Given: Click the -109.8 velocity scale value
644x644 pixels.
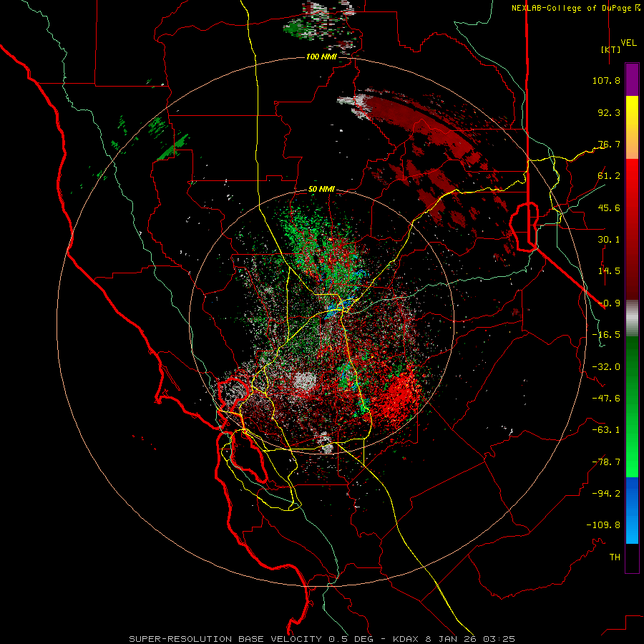Looking at the screenshot, I should pyautogui.click(x=603, y=525).
